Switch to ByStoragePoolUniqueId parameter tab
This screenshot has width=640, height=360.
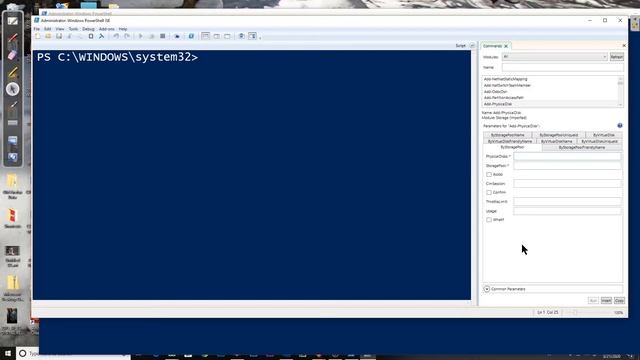pos(558,135)
